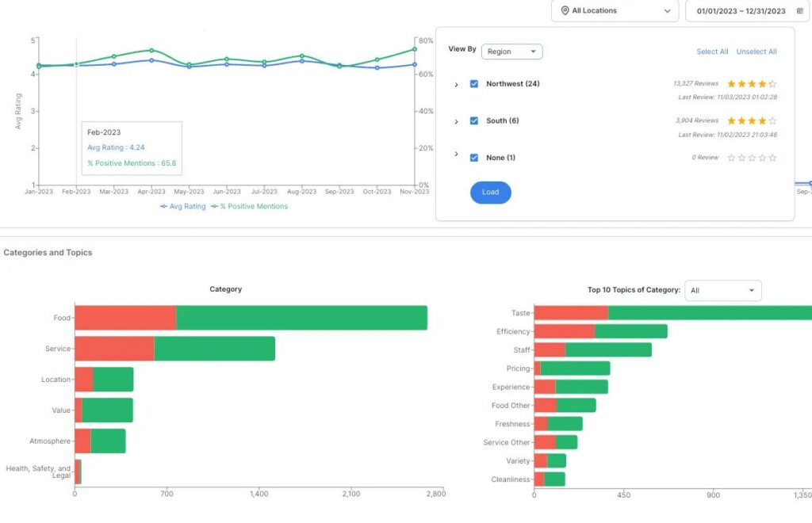Click the green segment of the Experience bar

[581, 387]
